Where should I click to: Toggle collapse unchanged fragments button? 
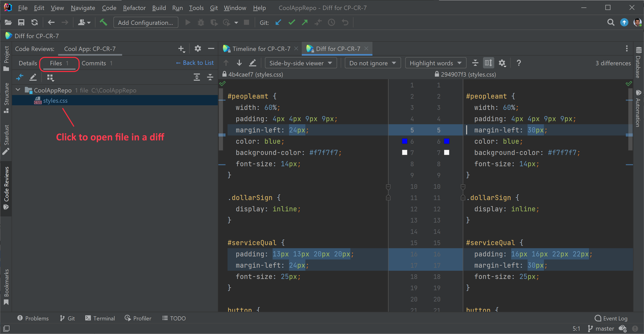(x=475, y=63)
